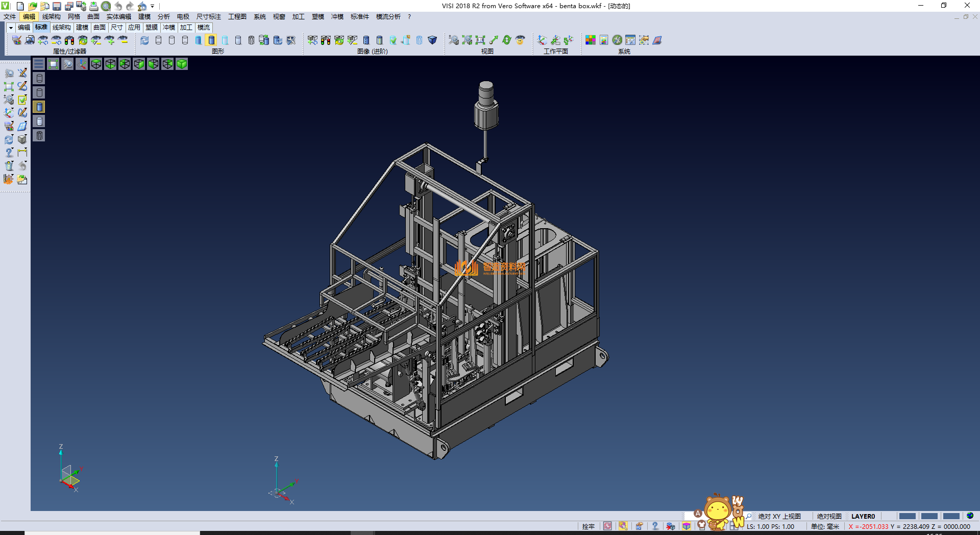The image size is (980, 535).
Task: Open the wrench system settings icon
Action: [x=617, y=40]
